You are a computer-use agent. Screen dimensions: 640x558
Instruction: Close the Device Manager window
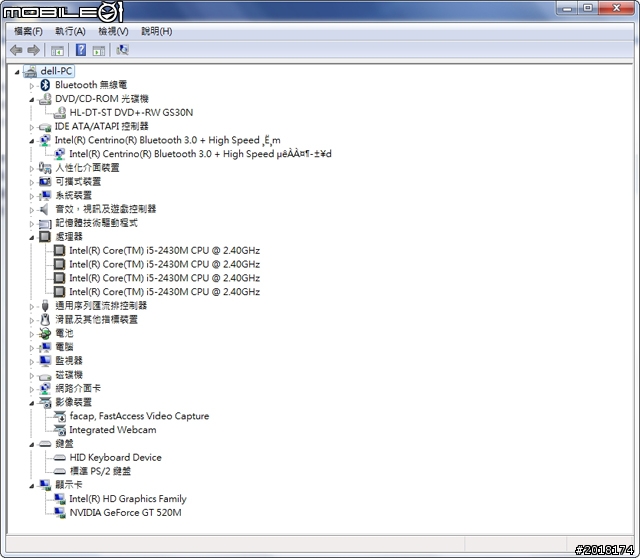616,8
